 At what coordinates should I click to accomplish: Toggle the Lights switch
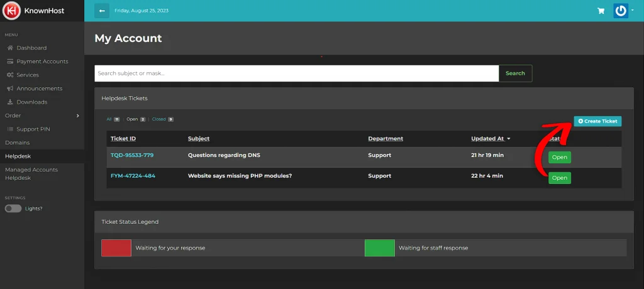point(13,208)
